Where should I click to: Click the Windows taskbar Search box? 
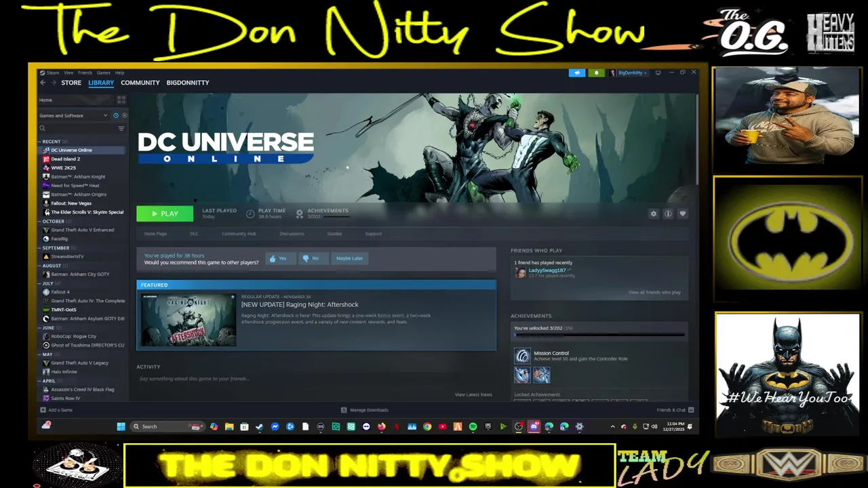(x=166, y=426)
